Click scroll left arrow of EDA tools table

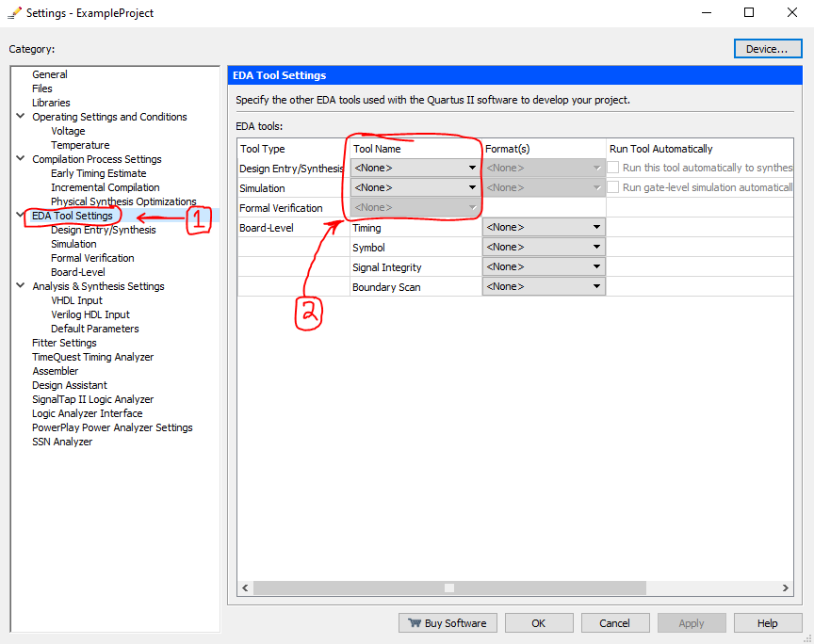[245, 588]
